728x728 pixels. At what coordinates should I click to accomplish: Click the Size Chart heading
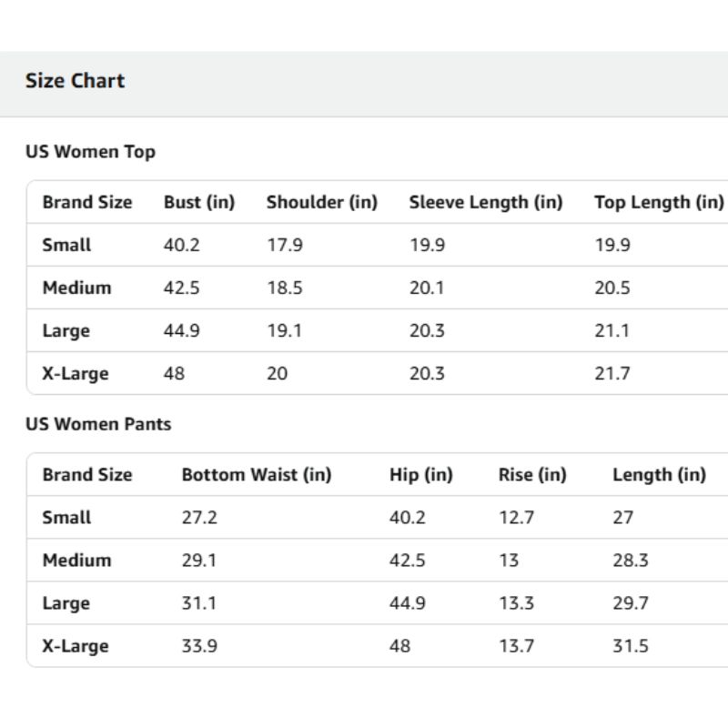click(75, 81)
